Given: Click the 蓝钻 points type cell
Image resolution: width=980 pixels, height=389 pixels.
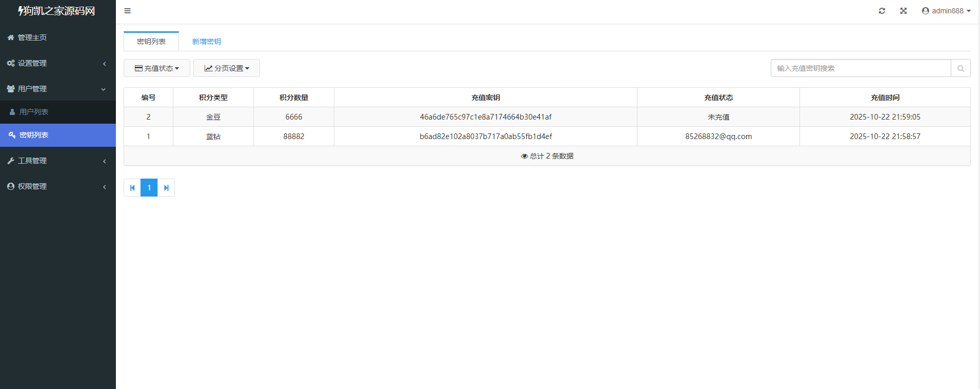Looking at the screenshot, I should click(x=213, y=137).
